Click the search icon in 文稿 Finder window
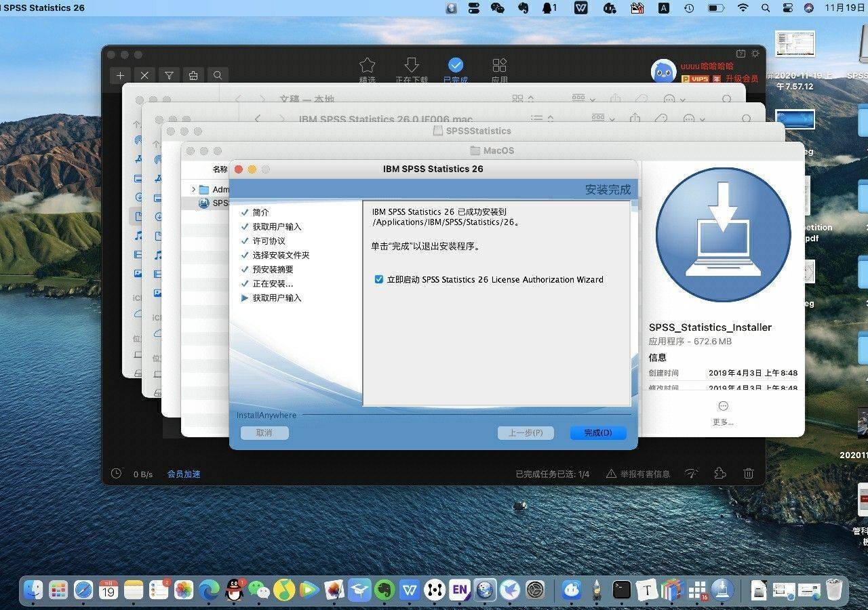The width and height of the screenshot is (868, 610). point(727,99)
